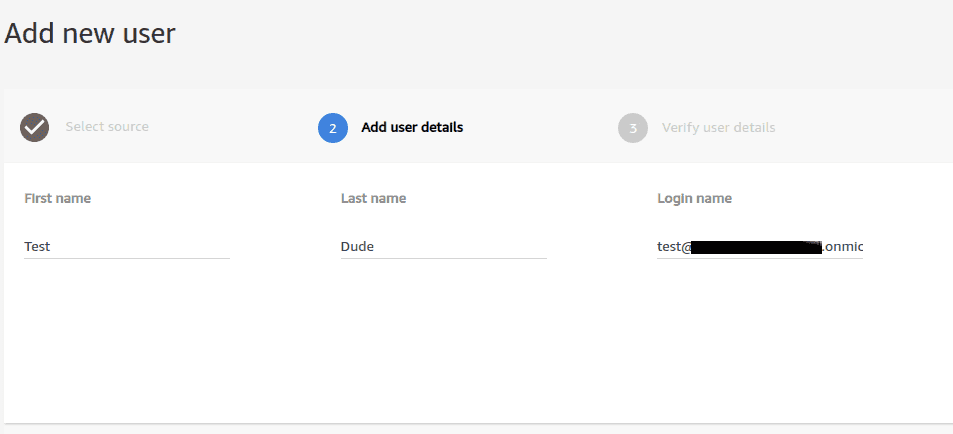Click the stepper bar between steps 1 and 2
Viewport: 953px width, 434px height.
[234, 128]
